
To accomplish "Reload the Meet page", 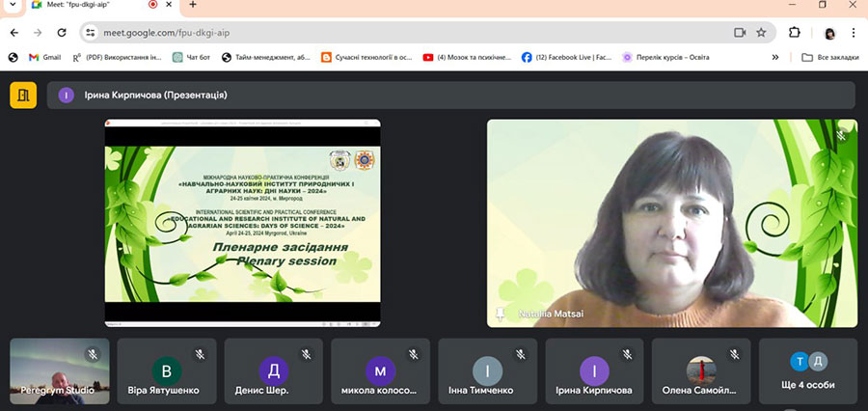I will tap(62, 32).
